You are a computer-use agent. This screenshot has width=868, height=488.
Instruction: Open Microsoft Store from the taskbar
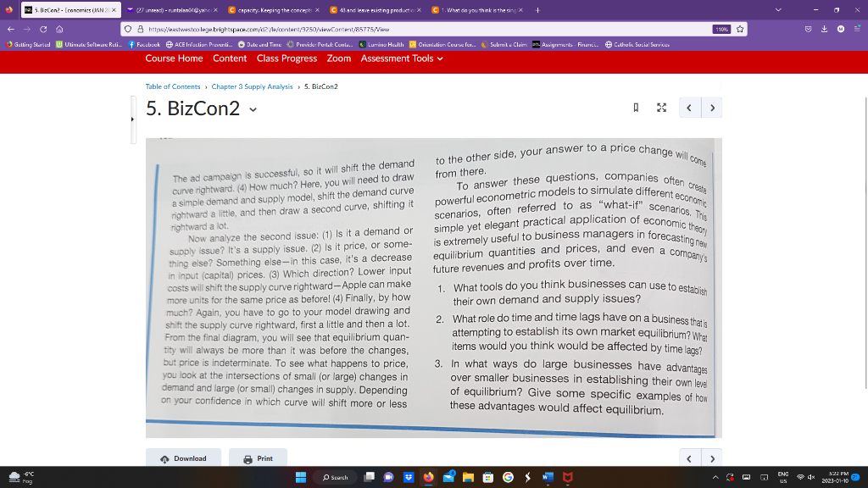pos(487,477)
